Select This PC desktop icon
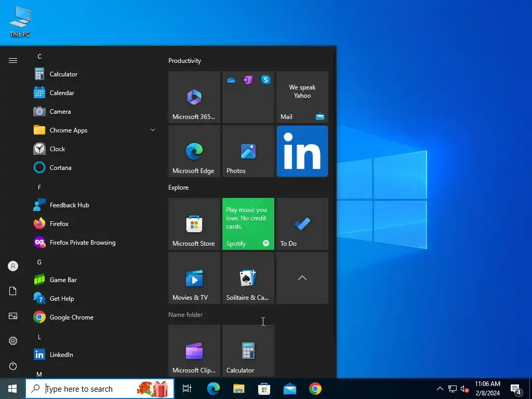The height and width of the screenshot is (399, 532). 20,21
